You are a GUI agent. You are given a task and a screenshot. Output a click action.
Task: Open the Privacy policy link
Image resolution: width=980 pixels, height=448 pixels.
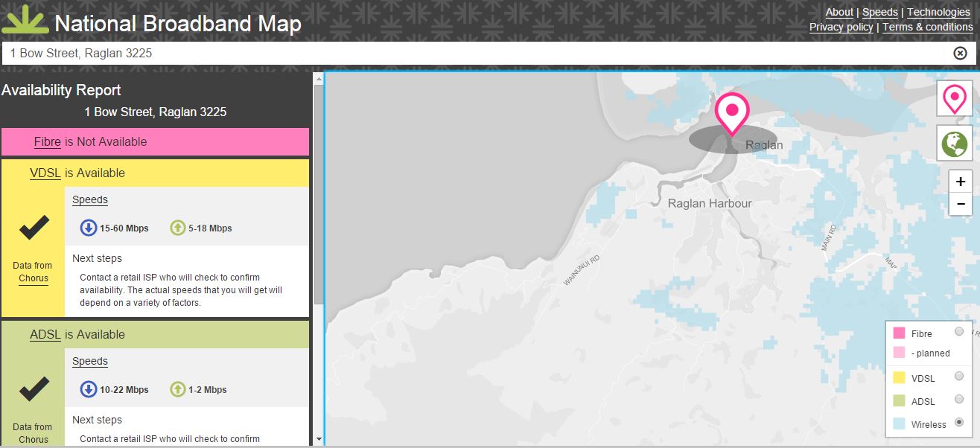tap(841, 27)
